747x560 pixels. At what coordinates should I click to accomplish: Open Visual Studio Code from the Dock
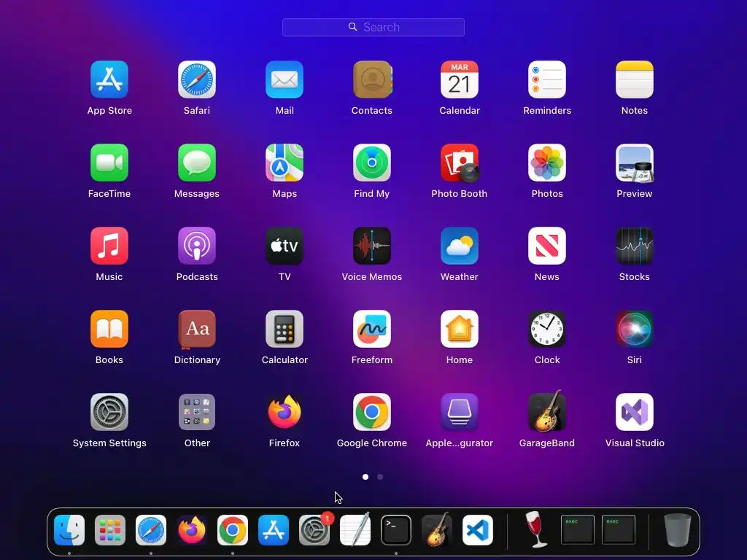point(478,530)
